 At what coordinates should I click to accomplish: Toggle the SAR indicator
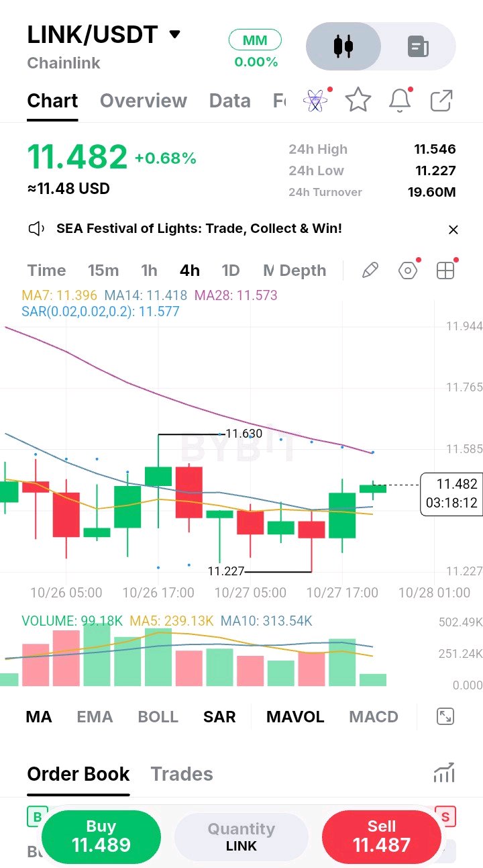(220, 717)
